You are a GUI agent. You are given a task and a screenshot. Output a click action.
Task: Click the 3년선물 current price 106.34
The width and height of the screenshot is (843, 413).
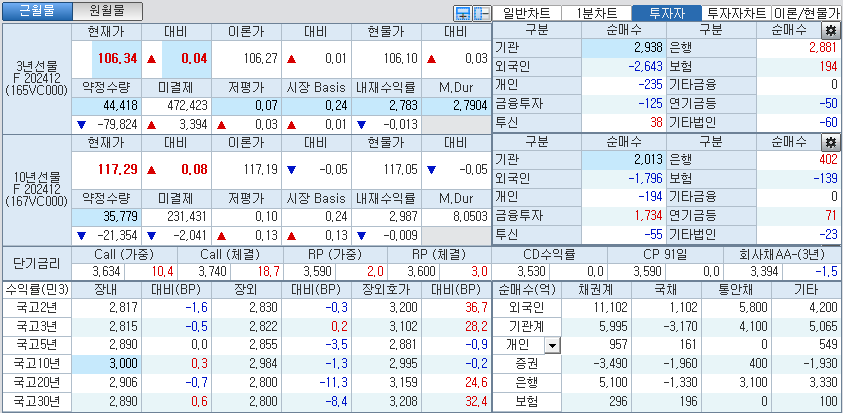pyautogui.click(x=117, y=58)
